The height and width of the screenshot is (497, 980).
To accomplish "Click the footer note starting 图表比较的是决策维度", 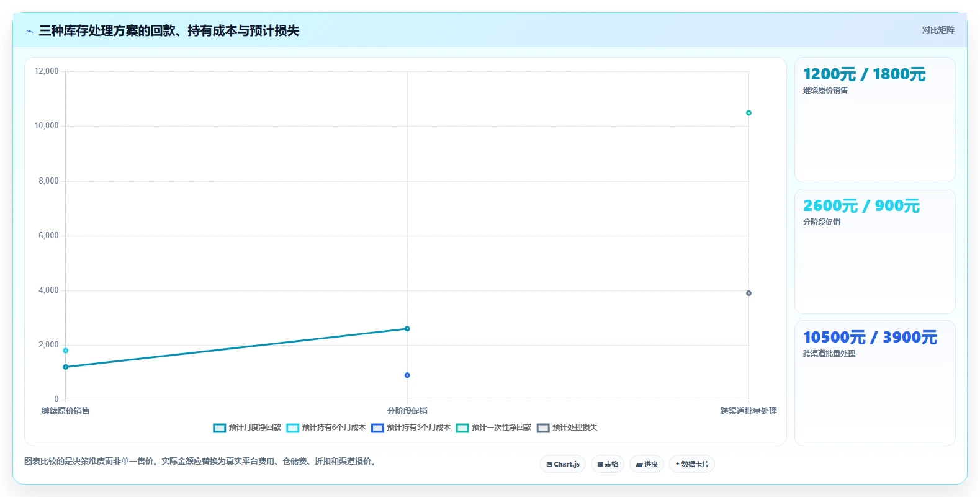I will (x=201, y=462).
